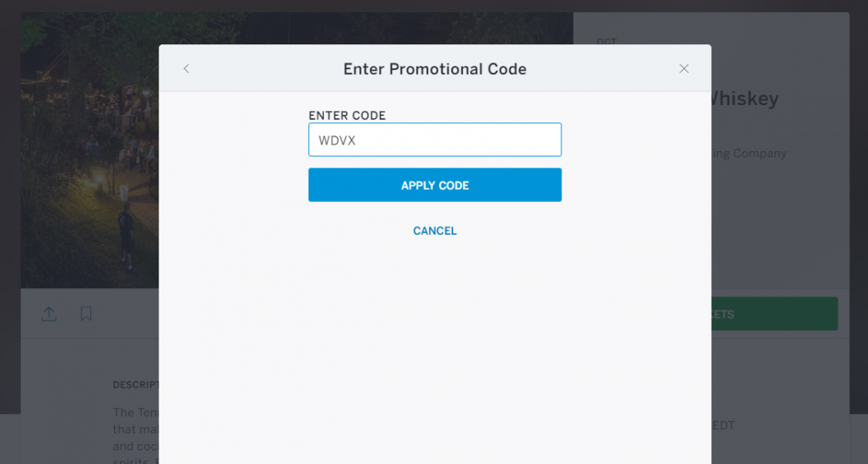Click the DESCRIPTION section heading
868x464 pixels.
tap(136, 384)
